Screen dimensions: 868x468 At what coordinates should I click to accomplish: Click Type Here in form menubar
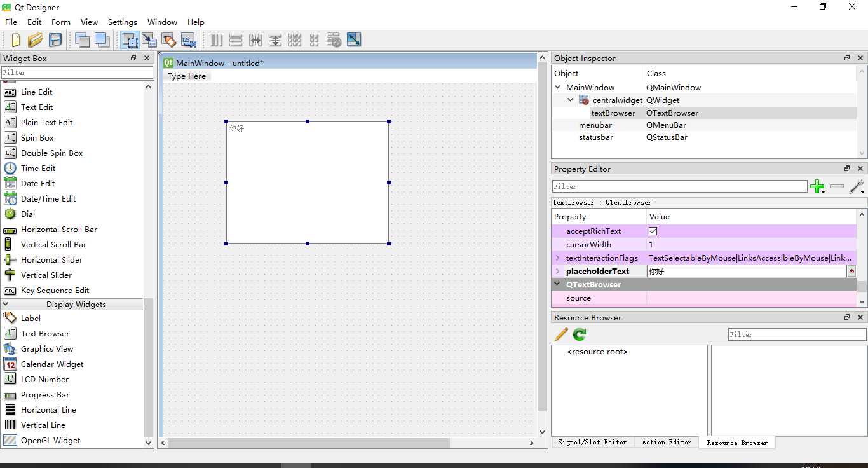pyautogui.click(x=187, y=76)
